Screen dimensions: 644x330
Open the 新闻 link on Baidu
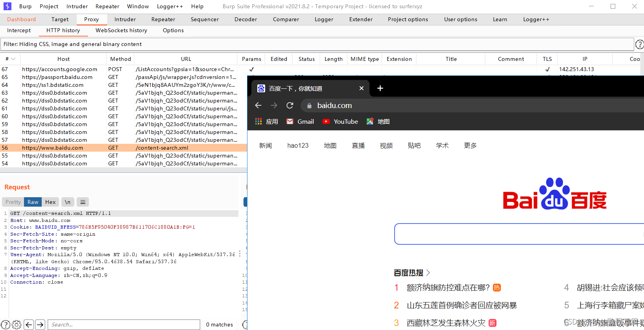click(266, 145)
